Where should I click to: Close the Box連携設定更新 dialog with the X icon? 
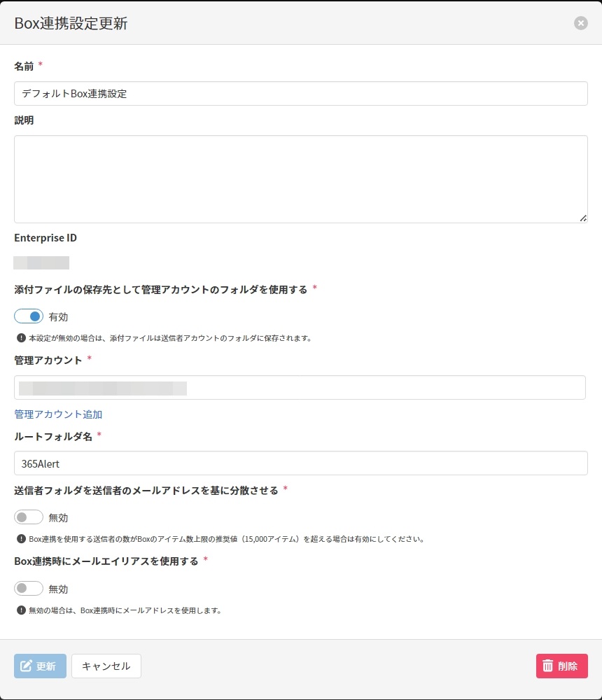(x=581, y=23)
